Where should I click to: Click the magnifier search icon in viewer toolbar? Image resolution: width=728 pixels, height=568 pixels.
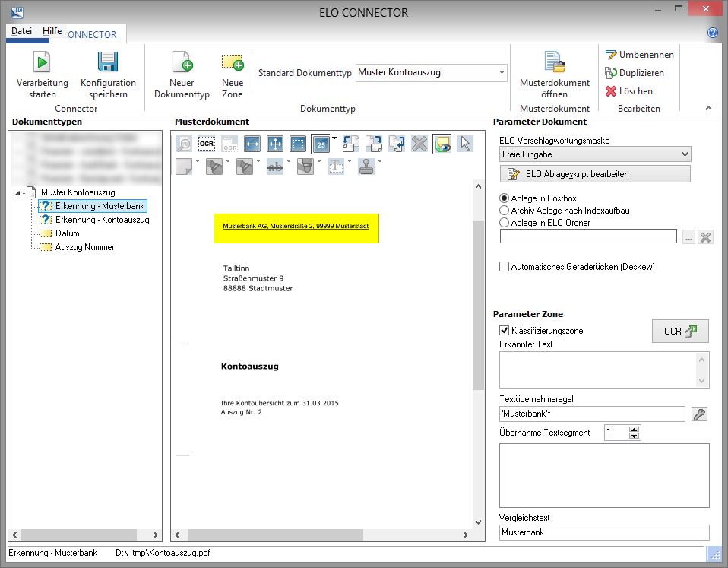pyautogui.click(x=184, y=144)
